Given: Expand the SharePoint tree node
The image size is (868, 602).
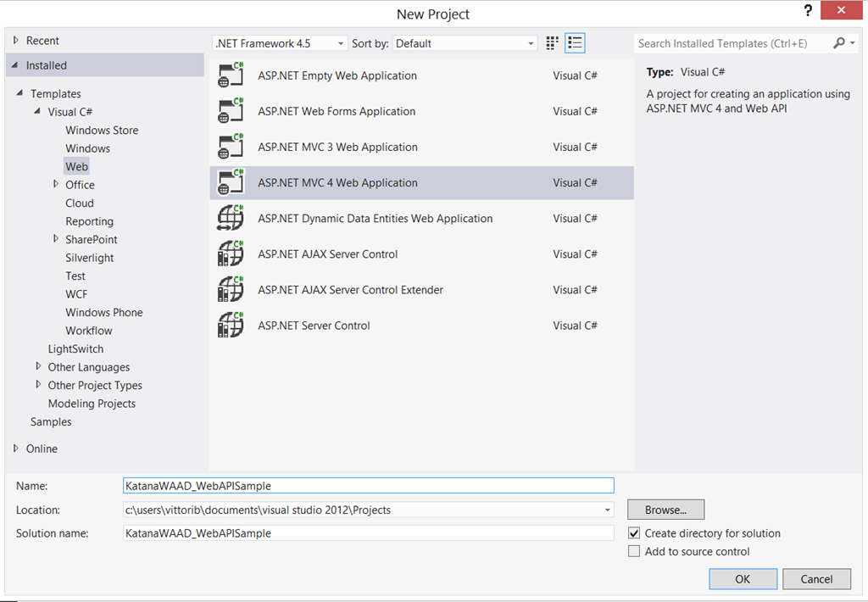Looking at the screenshot, I should (55, 239).
